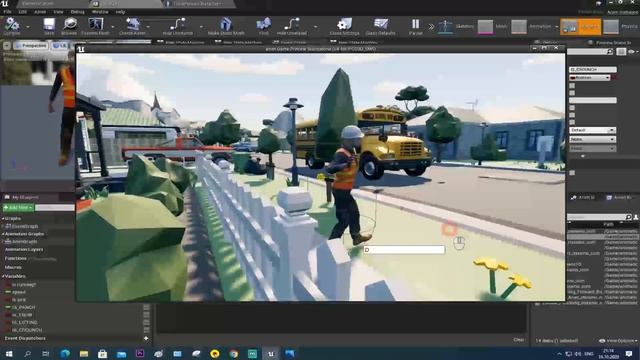Open the File menu
The height and width of the screenshot is (360, 640).
[8, 12]
